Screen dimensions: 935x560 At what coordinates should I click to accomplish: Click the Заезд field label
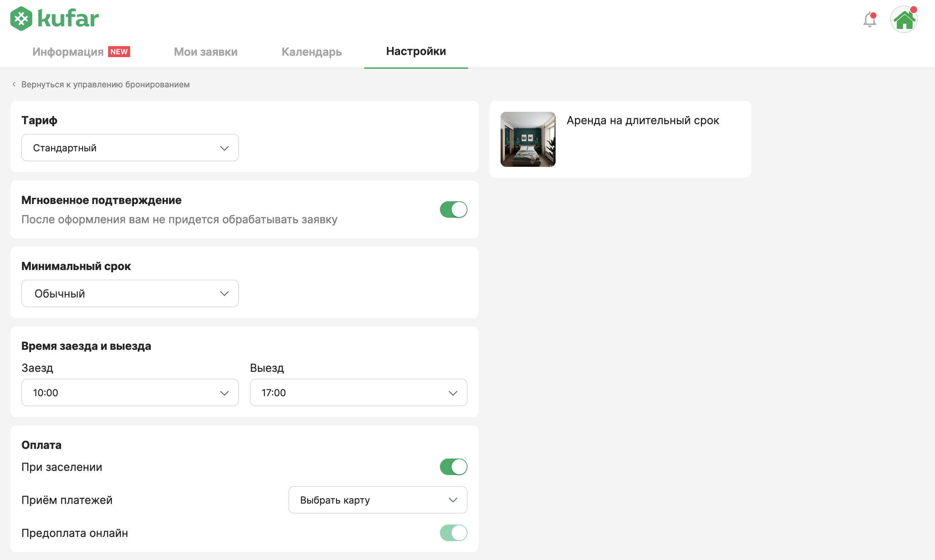coord(37,368)
